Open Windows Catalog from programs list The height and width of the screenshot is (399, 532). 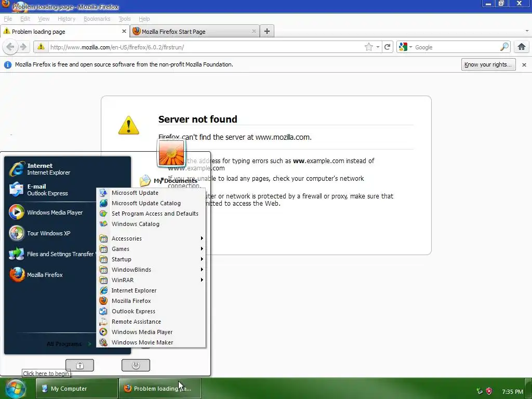(x=151, y=224)
